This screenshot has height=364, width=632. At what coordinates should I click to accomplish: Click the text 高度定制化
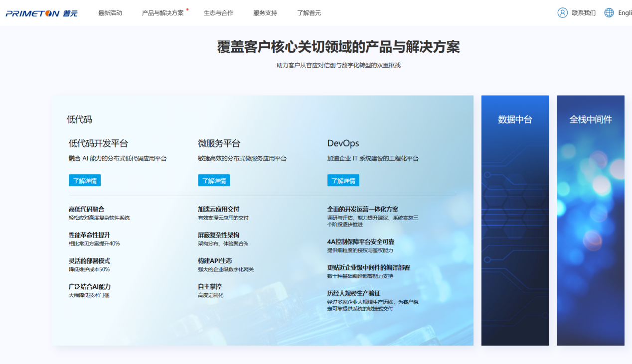[211, 295]
